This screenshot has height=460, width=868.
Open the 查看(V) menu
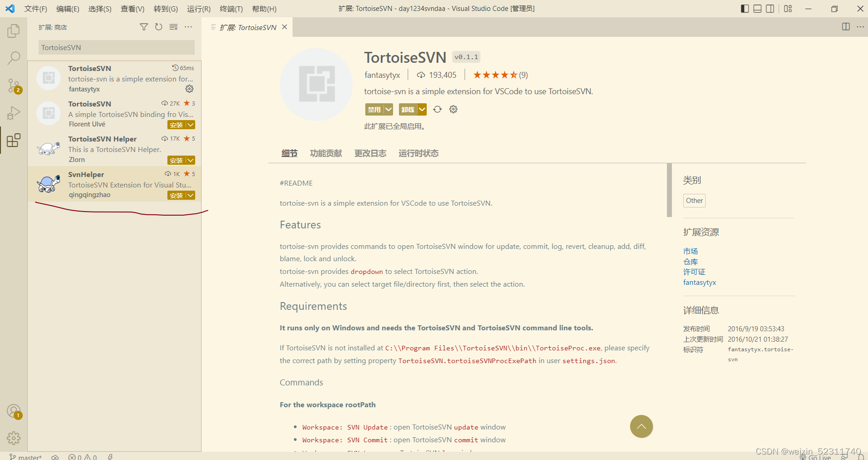tap(132, 9)
